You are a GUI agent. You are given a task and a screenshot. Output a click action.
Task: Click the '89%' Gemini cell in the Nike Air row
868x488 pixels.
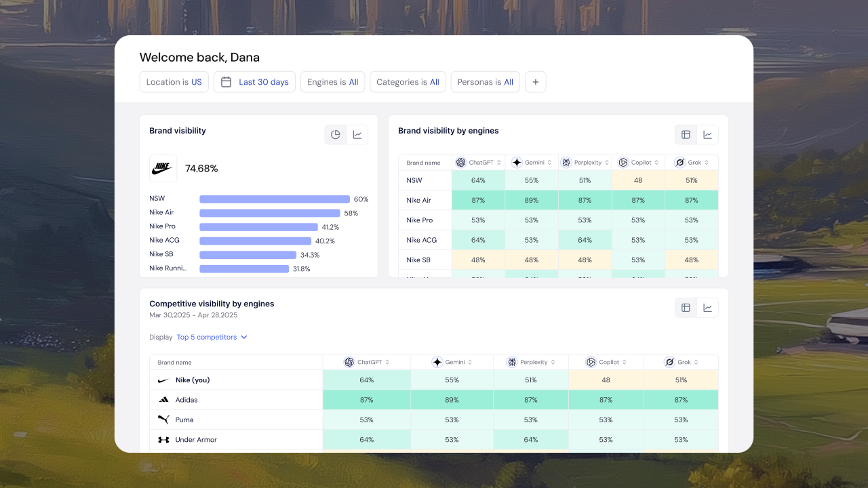pos(532,201)
